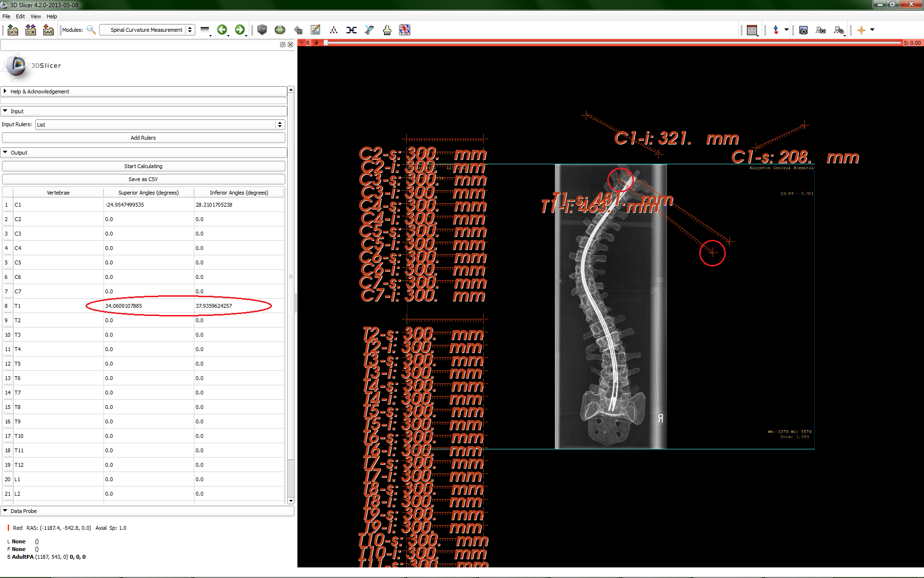Open the File menu
The width and height of the screenshot is (924, 578).
6,16
